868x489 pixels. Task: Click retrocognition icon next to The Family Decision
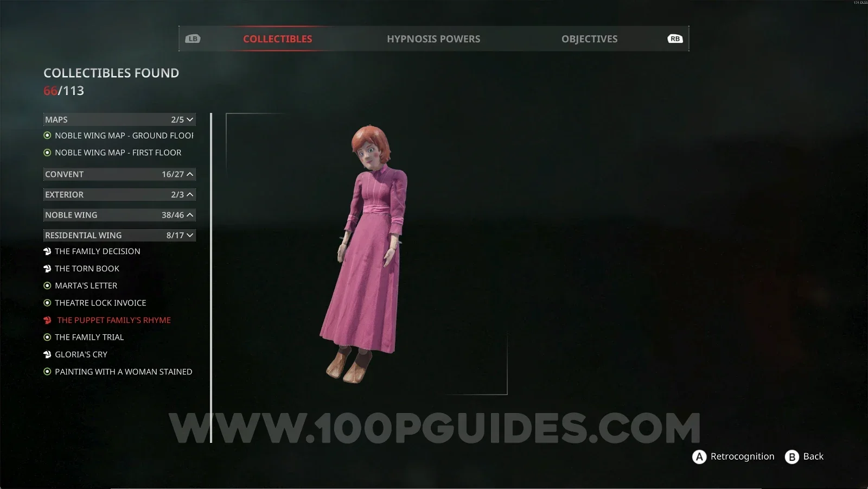(x=47, y=251)
